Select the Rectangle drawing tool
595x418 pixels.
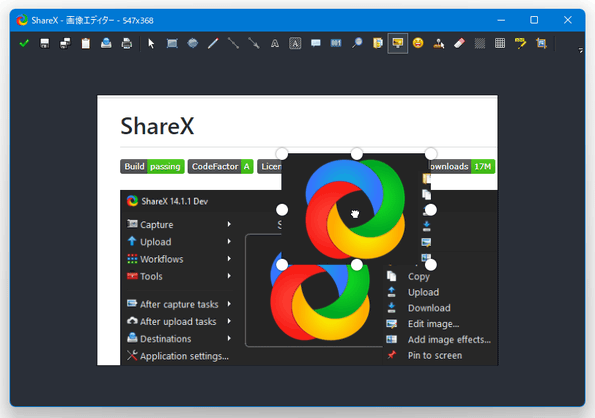172,43
